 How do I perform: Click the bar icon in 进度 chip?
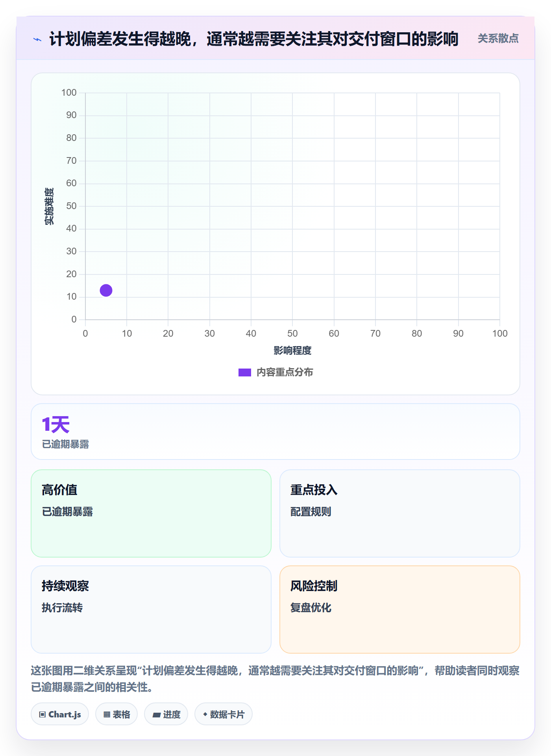click(157, 715)
